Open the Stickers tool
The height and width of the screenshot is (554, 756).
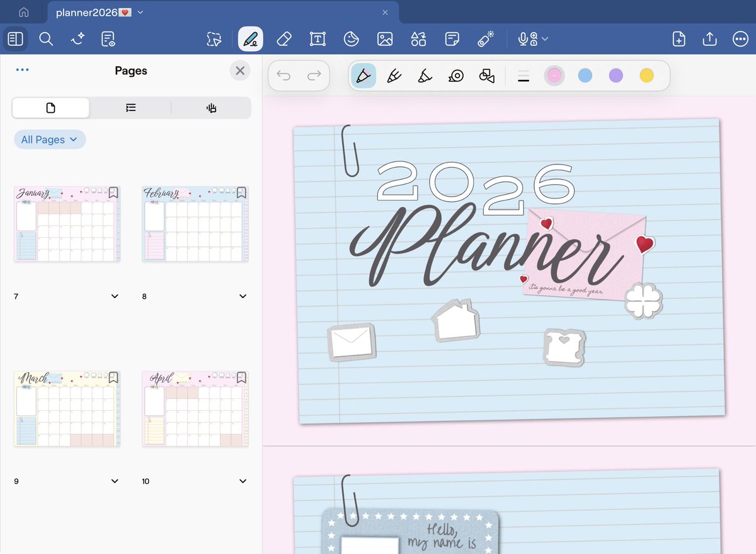(352, 39)
